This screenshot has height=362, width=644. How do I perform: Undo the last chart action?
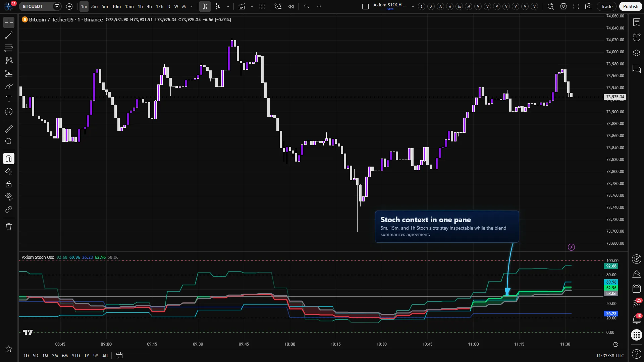[x=306, y=6]
